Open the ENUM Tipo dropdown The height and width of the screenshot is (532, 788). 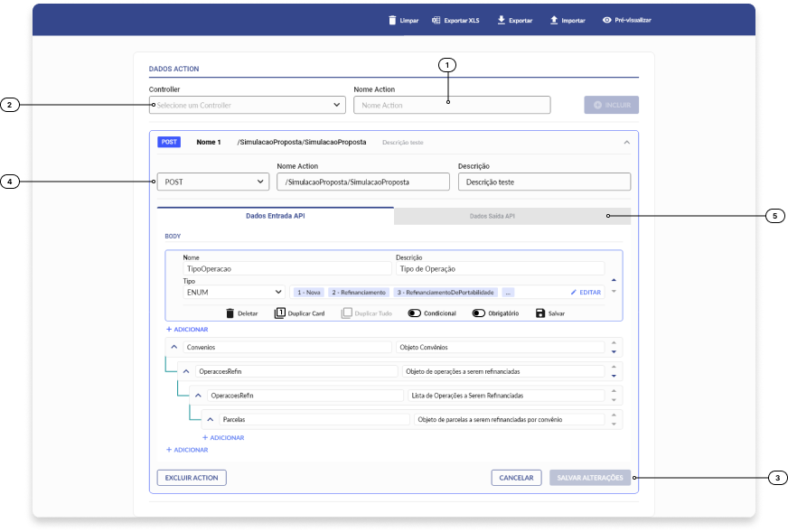[x=234, y=293]
